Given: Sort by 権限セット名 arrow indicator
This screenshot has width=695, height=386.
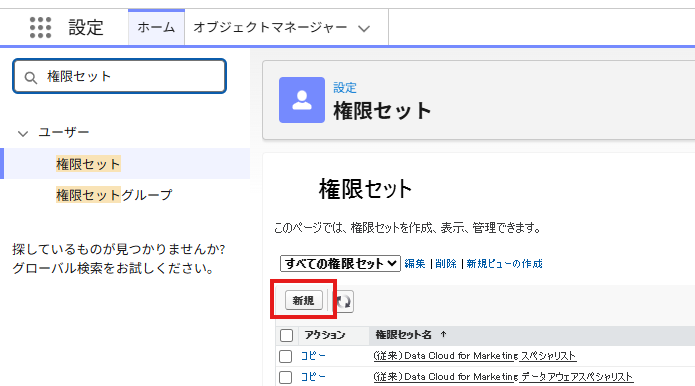Looking at the screenshot, I should (443, 335).
